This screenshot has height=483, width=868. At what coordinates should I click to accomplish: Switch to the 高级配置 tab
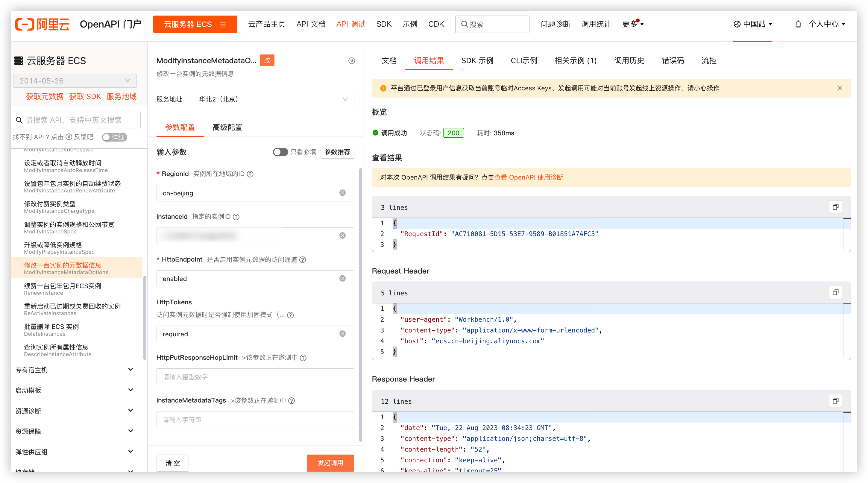click(227, 127)
